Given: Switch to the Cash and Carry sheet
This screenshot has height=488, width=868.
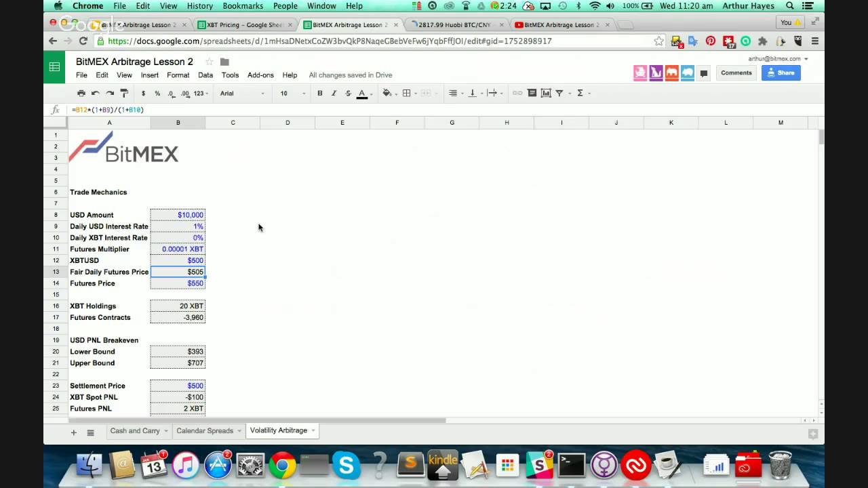Looking at the screenshot, I should point(135,430).
